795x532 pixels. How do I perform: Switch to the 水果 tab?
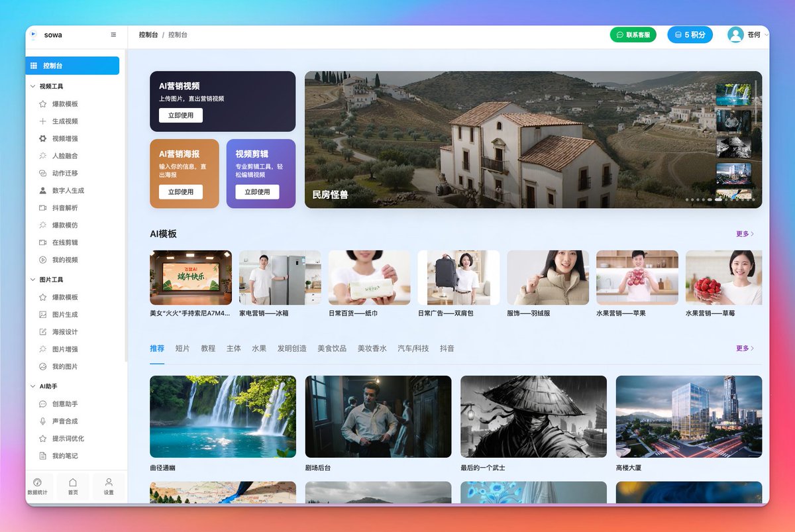pos(259,348)
